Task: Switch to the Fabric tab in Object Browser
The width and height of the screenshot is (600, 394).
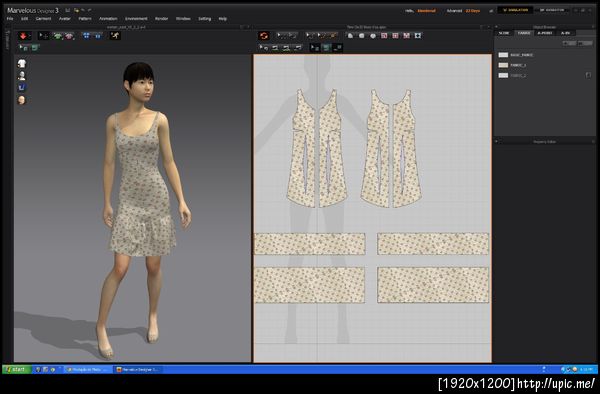Action: point(524,33)
